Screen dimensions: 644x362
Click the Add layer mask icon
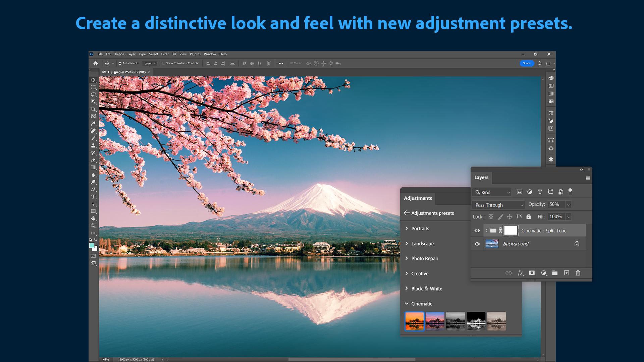click(x=532, y=273)
